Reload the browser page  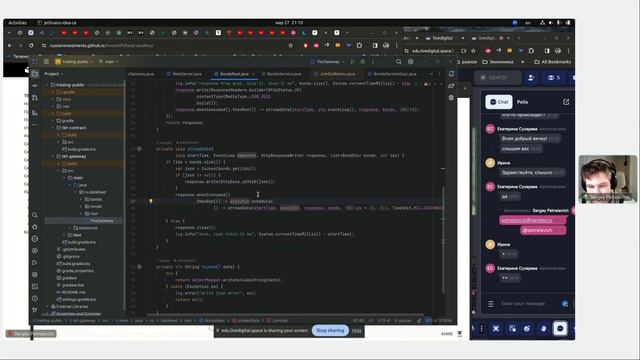[x=31, y=46]
